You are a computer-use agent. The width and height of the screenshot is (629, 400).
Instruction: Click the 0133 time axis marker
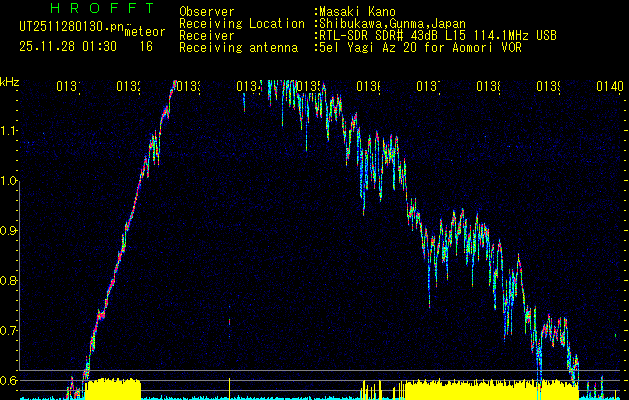tap(188, 87)
